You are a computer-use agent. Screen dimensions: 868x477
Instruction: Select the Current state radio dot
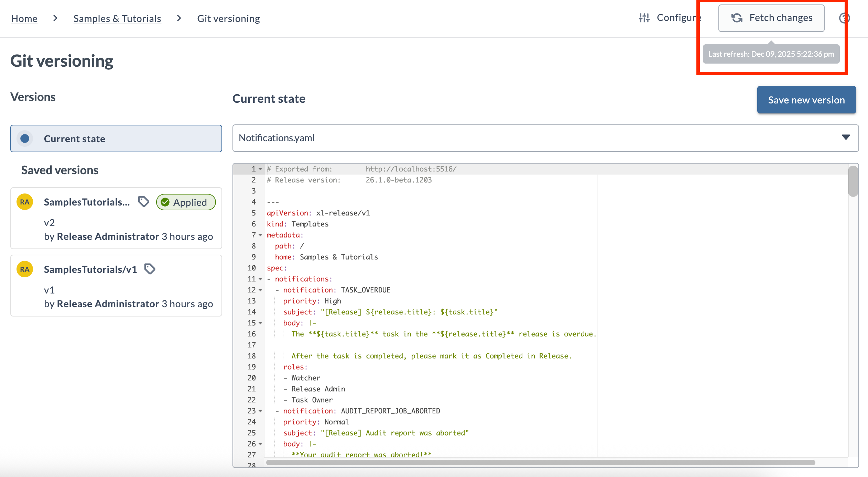coord(25,138)
